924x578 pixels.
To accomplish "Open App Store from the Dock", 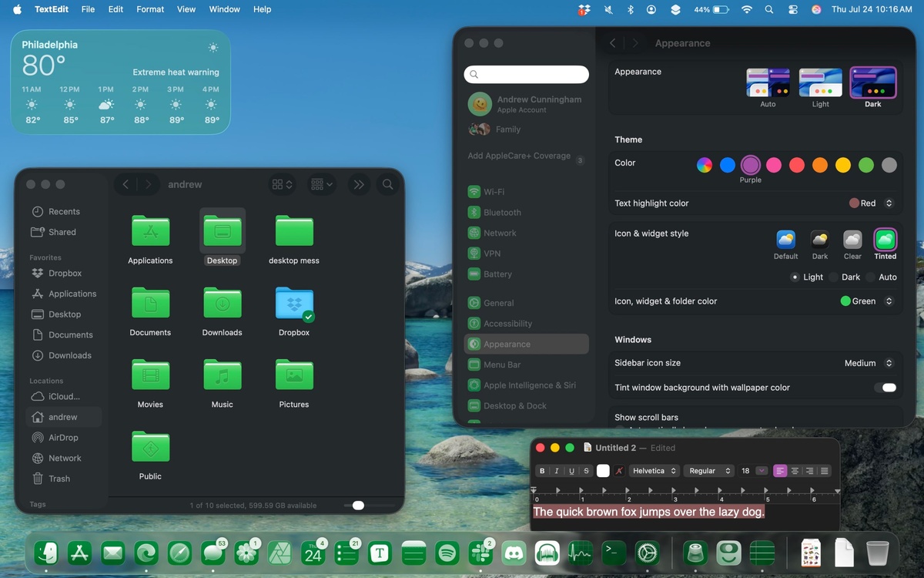I will tap(79, 553).
